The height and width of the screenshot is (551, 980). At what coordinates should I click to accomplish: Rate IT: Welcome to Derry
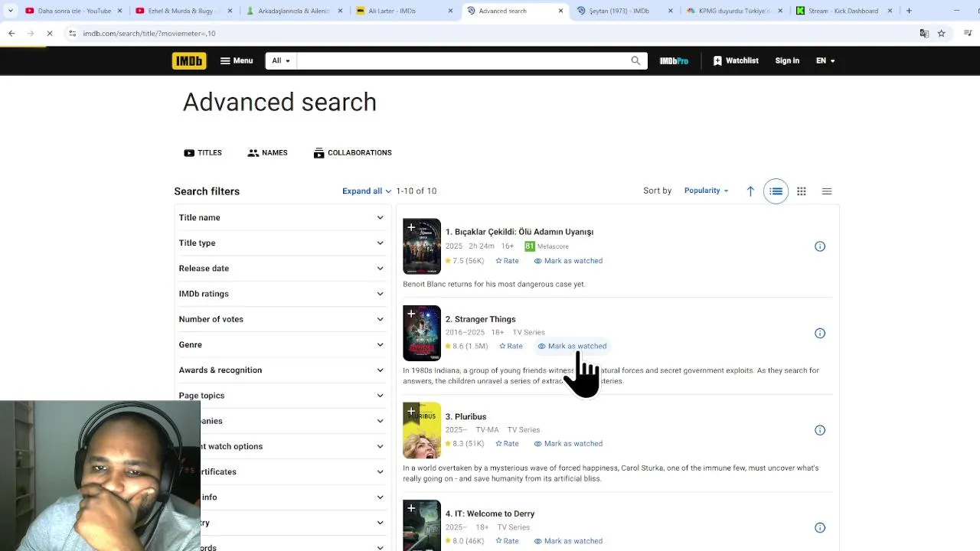[x=507, y=541]
